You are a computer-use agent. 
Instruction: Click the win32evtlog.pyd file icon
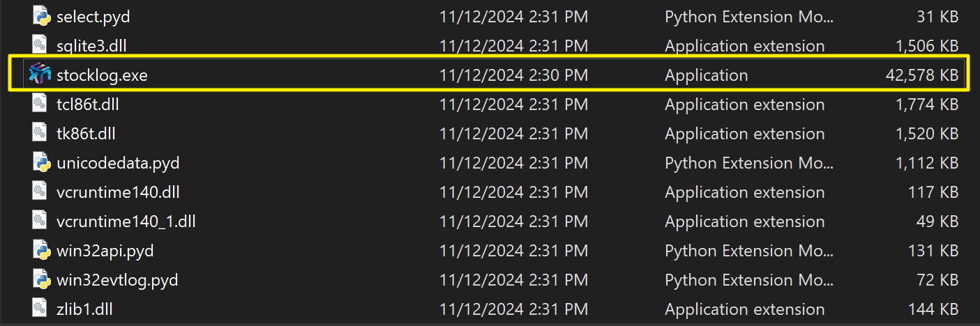41,280
